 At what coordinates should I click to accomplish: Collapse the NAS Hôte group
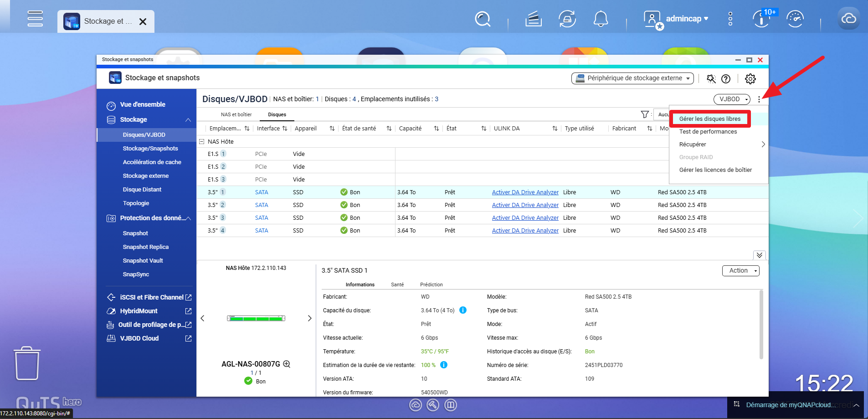coord(201,142)
